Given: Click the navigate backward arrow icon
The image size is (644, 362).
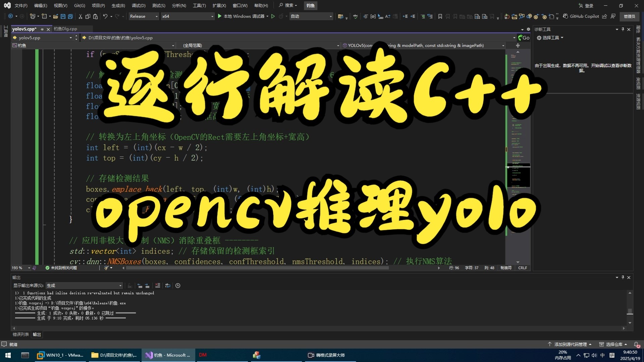Looking at the screenshot, I should 10,16.
